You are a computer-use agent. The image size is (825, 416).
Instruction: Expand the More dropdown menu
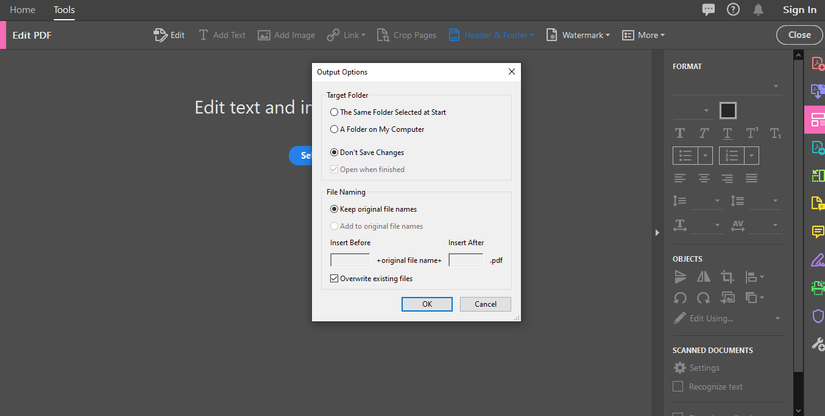(x=643, y=35)
